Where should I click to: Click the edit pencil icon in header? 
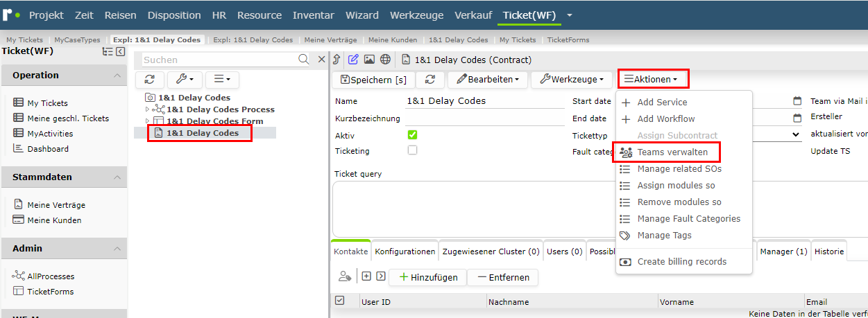click(x=353, y=60)
